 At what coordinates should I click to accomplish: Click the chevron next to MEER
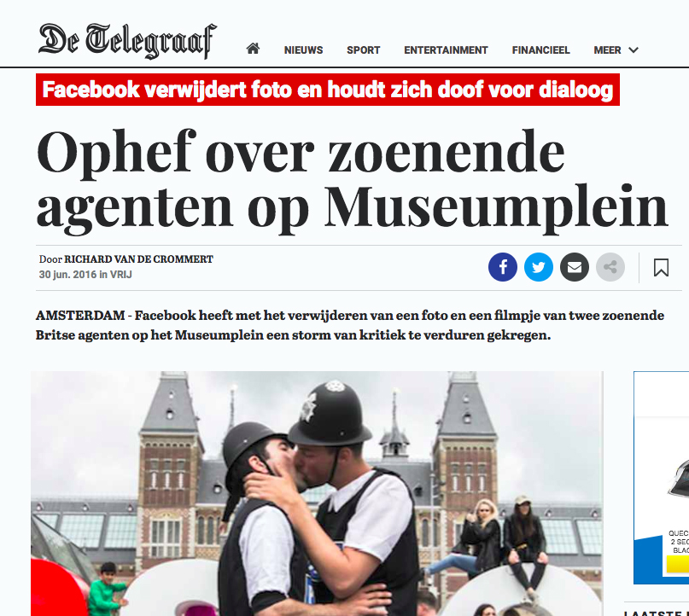point(634,50)
